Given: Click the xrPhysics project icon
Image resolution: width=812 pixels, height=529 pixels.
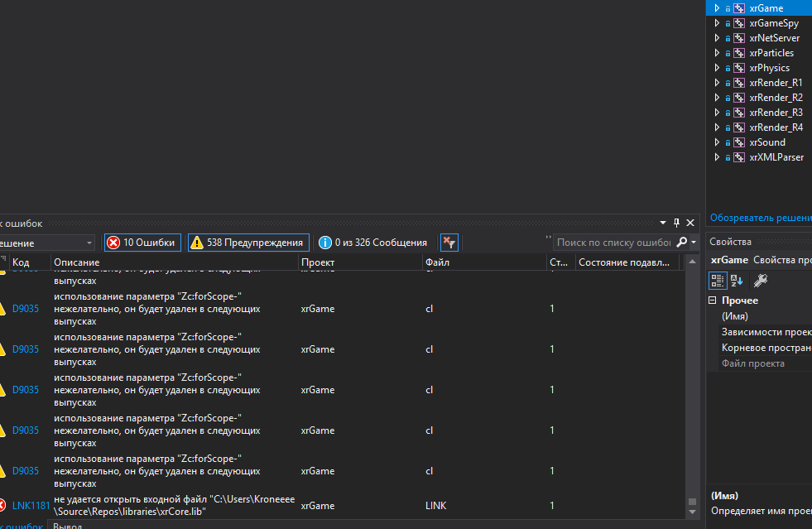Looking at the screenshot, I should pos(738,68).
